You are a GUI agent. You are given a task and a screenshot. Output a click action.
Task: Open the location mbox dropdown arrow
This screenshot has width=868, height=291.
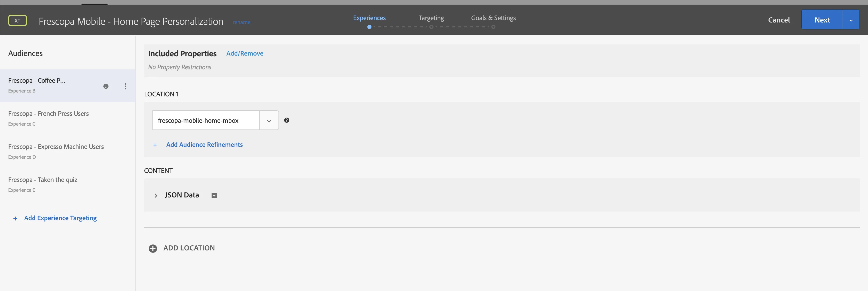tap(269, 120)
